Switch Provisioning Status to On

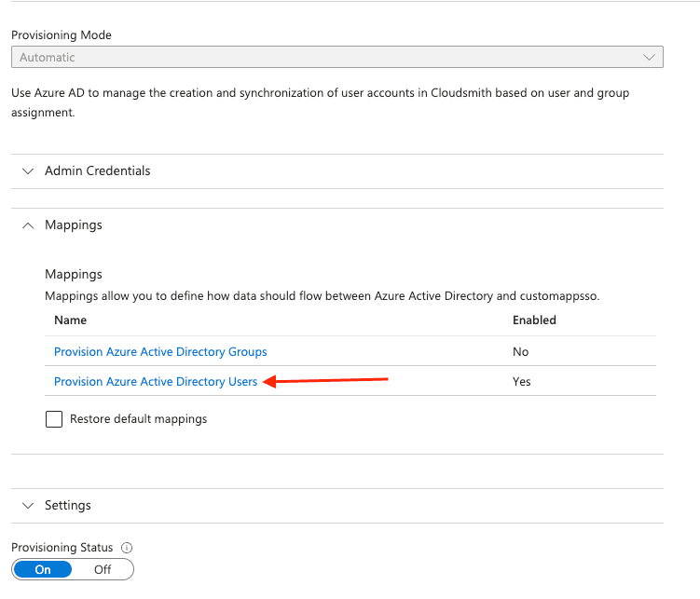[x=43, y=569]
